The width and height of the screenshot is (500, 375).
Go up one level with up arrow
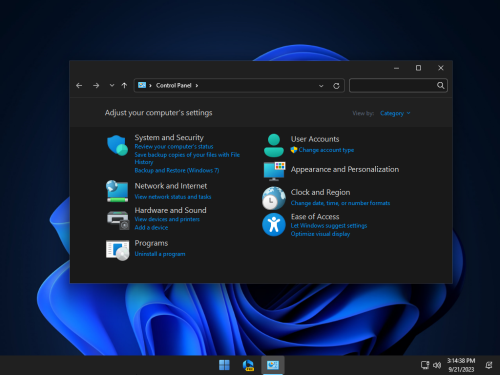124,86
